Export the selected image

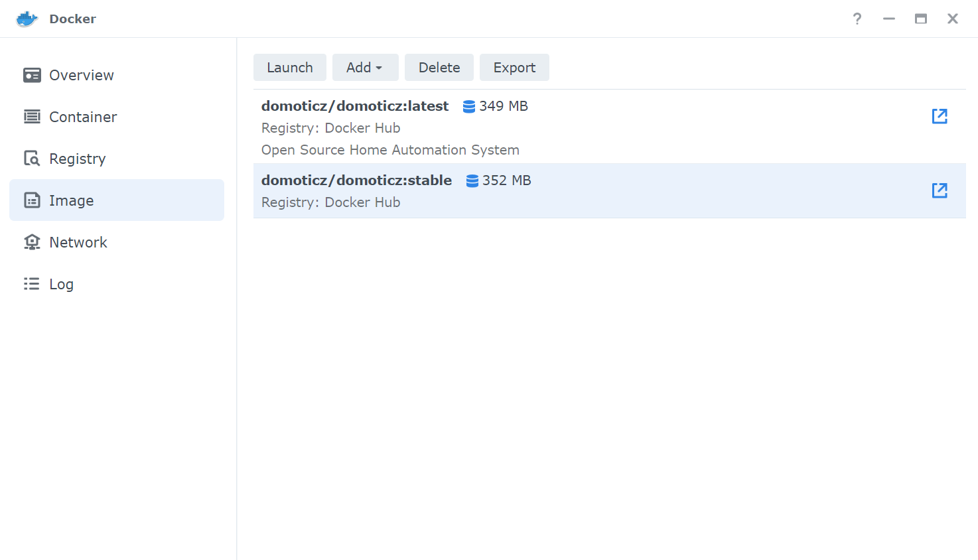(x=514, y=68)
